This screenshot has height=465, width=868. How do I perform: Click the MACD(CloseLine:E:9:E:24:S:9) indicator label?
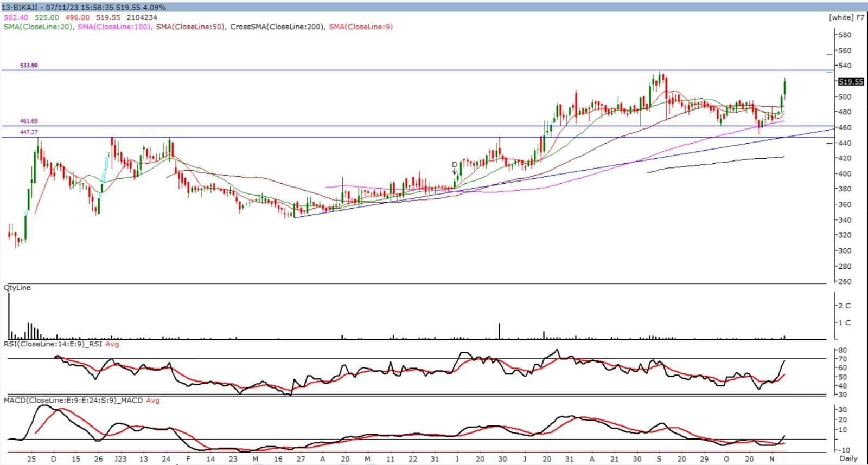(x=73, y=401)
